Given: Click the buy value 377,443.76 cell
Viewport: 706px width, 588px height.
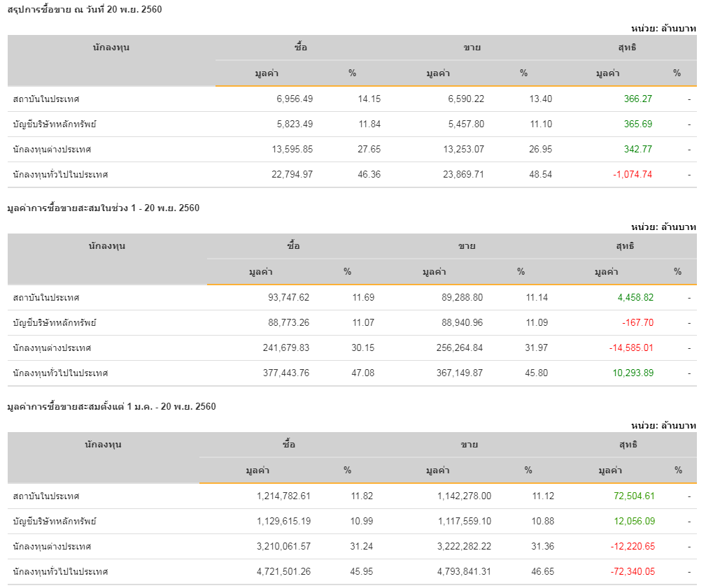Looking at the screenshot, I should click(283, 373).
